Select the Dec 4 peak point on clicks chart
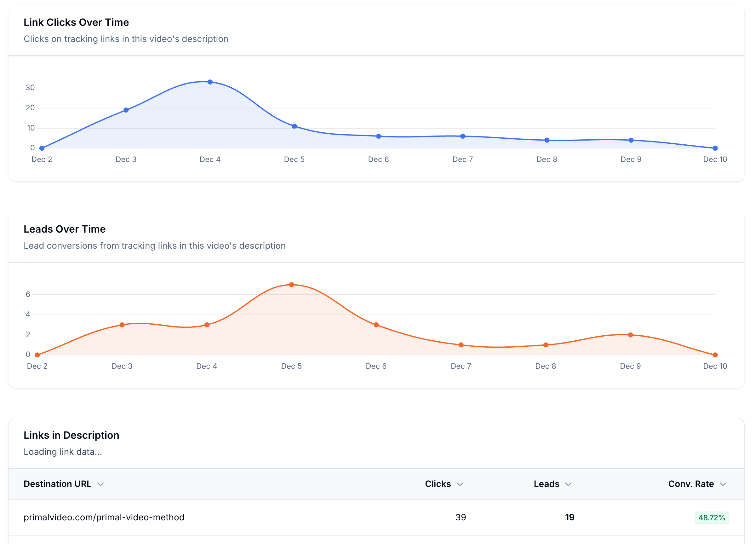Viewport: 756px width, 544px height. 210,81
